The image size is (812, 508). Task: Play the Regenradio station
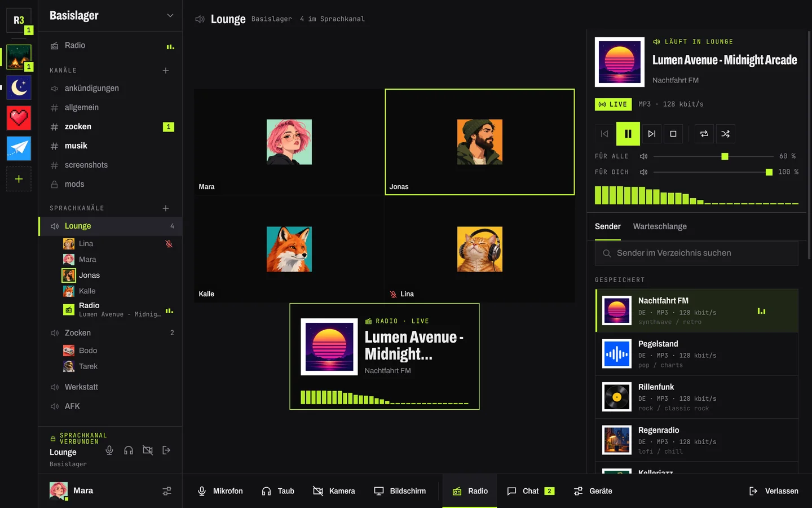pyautogui.click(x=697, y=440)
